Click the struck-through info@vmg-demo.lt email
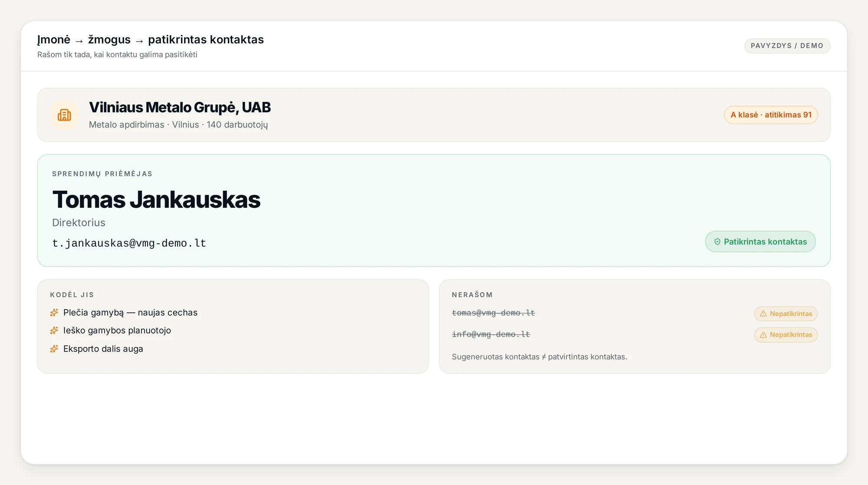This screenshot has width=868, height=485. point(491,334)
